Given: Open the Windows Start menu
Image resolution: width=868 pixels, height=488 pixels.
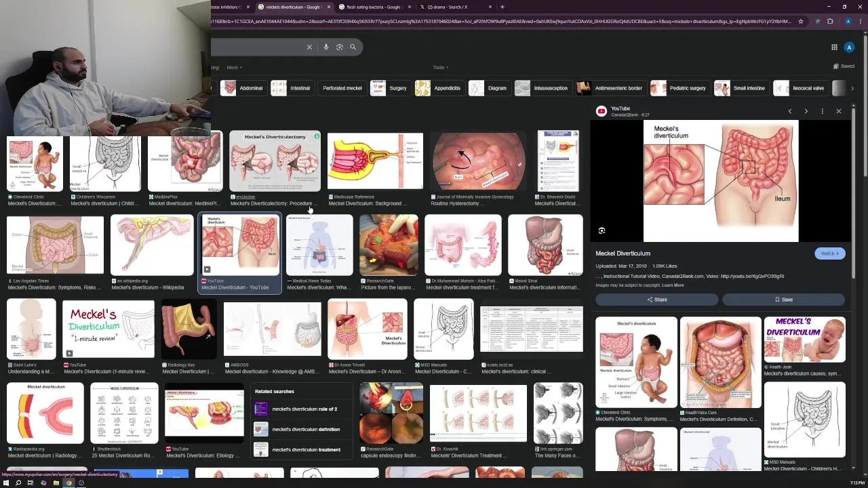Looking at the screenshot, I should click(5, 483).
